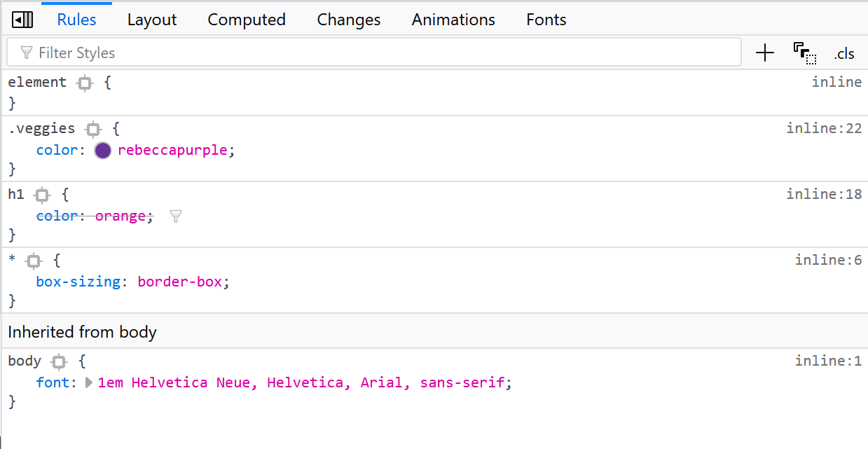Open source link inline:18

click(x=824, y=194)
